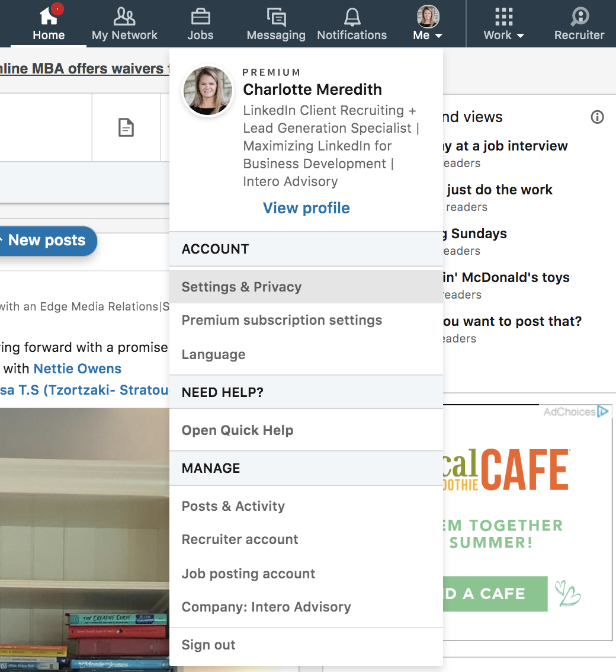The height and width of the screenshot is (672, 616).
Task: Open My Network icon
Action: pos(124,17)
